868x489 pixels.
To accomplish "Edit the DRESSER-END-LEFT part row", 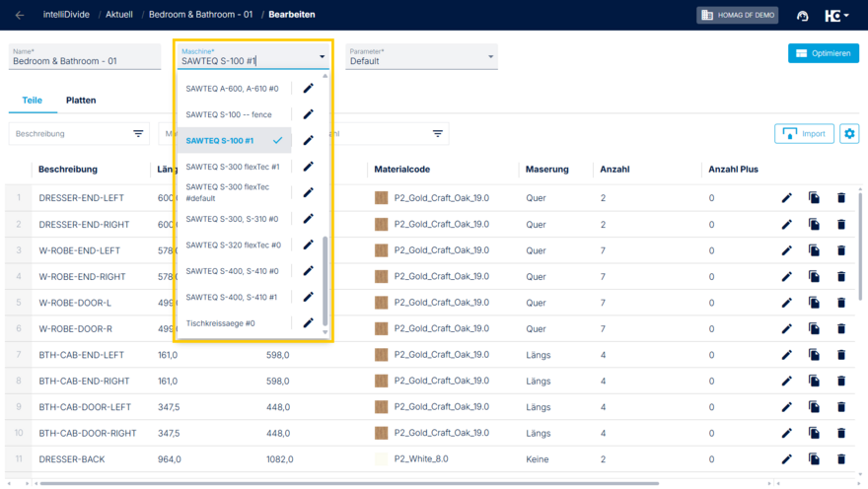I will tap(787, 198).
